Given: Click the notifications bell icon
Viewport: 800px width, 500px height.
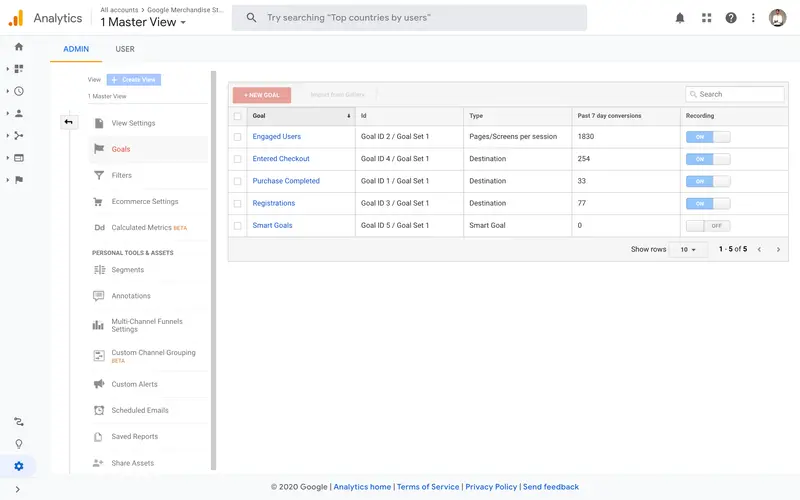Looking at the screenshot, I should click(x=680, y=18).
